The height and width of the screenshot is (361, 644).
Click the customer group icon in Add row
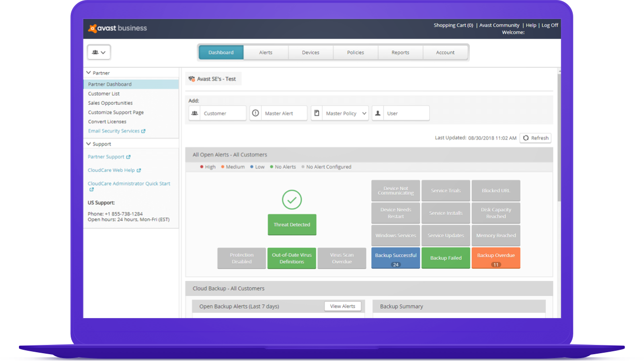pos(195,113)
